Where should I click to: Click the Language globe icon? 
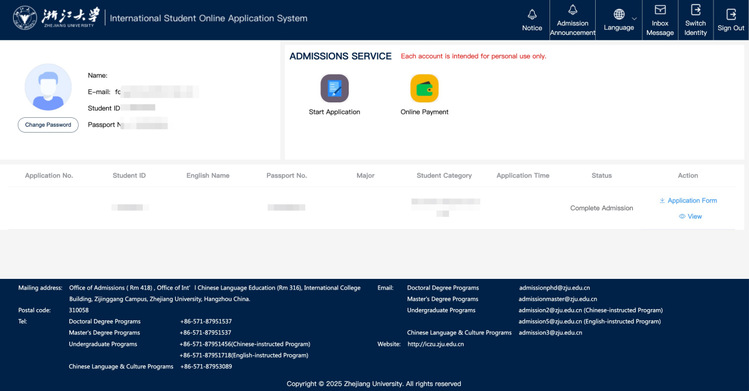coord(619,14)
